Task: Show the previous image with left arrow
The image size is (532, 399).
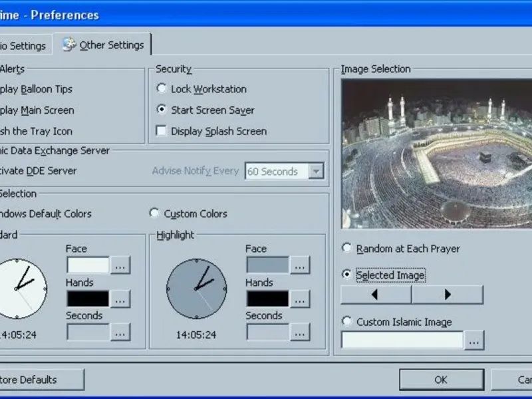Action: [x=376, y=294]
